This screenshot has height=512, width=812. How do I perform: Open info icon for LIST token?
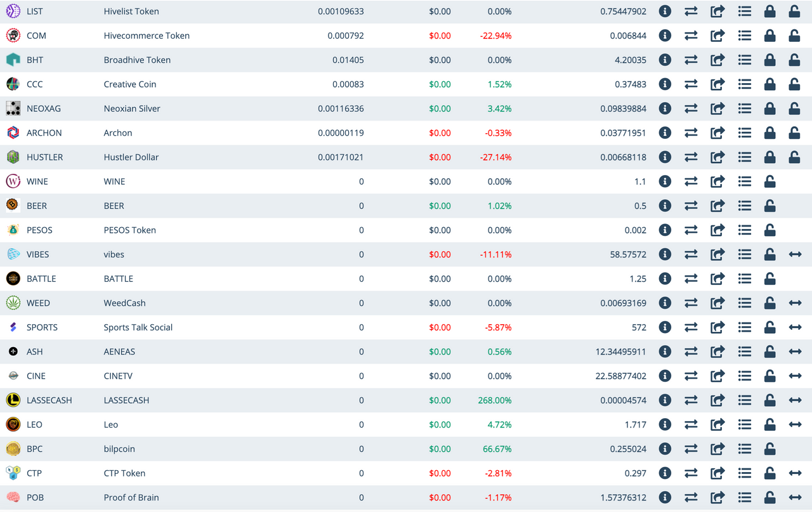click(665, 11)
